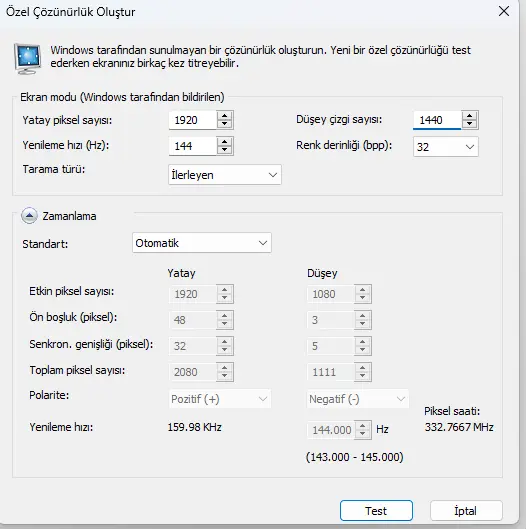This screenshot has width=526, height=529.
Task: Increase Yenileme hızı (Hz) with up arrow
Action: (224, 142)
